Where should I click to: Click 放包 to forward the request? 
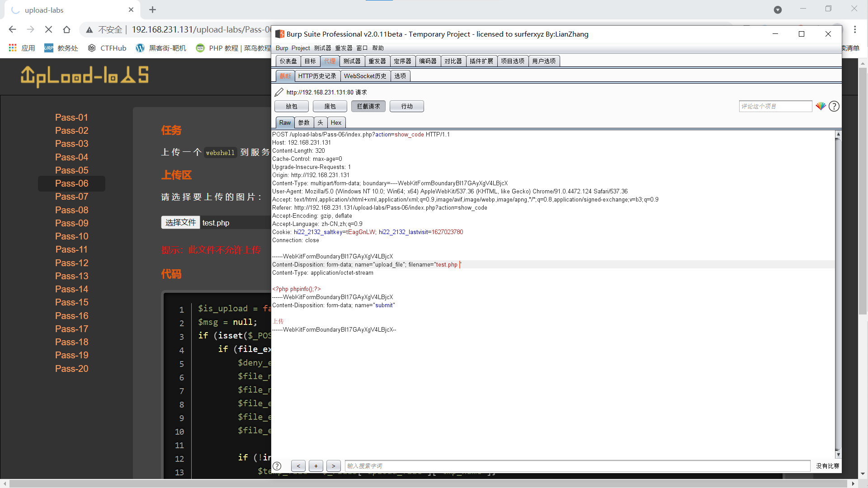292,106
